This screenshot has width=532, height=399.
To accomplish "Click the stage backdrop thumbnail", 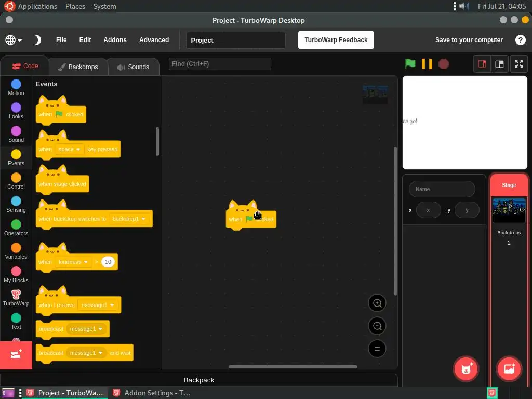I will [x=509, y=210].
